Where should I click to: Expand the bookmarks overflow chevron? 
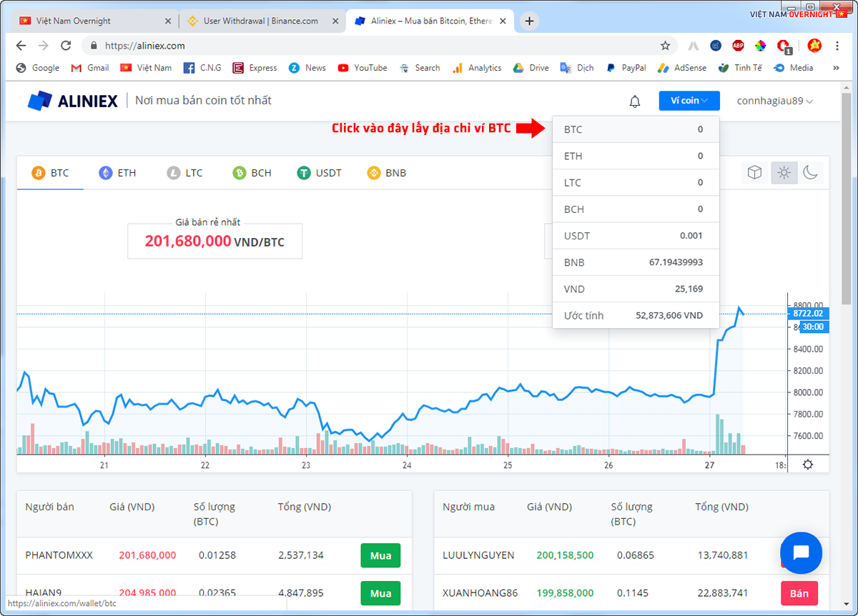837,68
